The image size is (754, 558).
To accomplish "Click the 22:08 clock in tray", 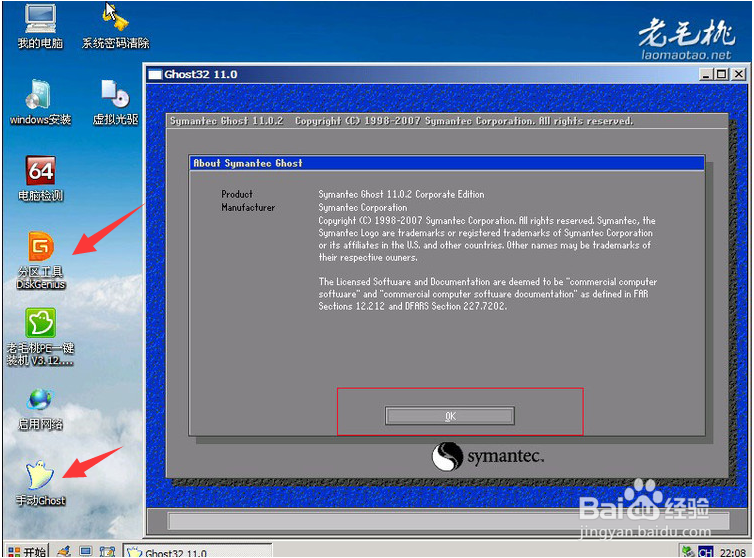I will click(733, 553).
